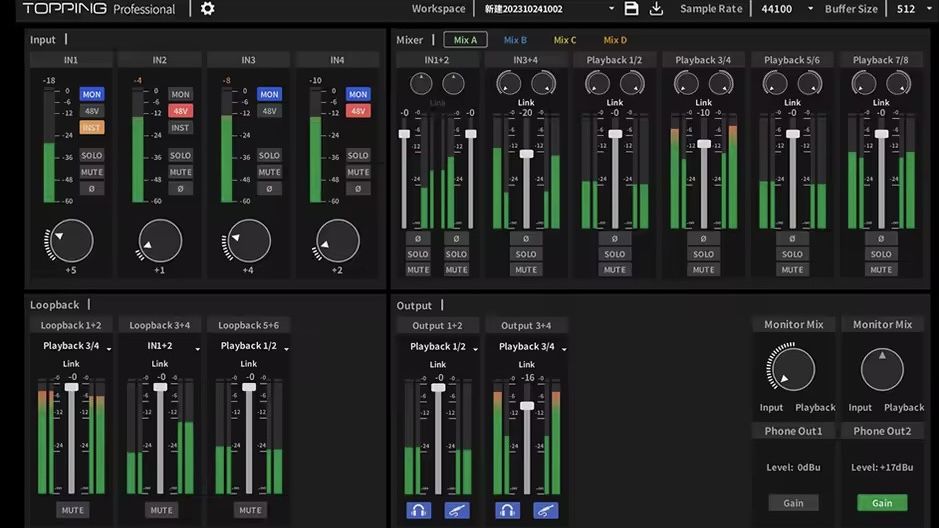Click Output 3+4 fader at -16
The height and width of the screenshot is (528, 939).
(527, 405)
